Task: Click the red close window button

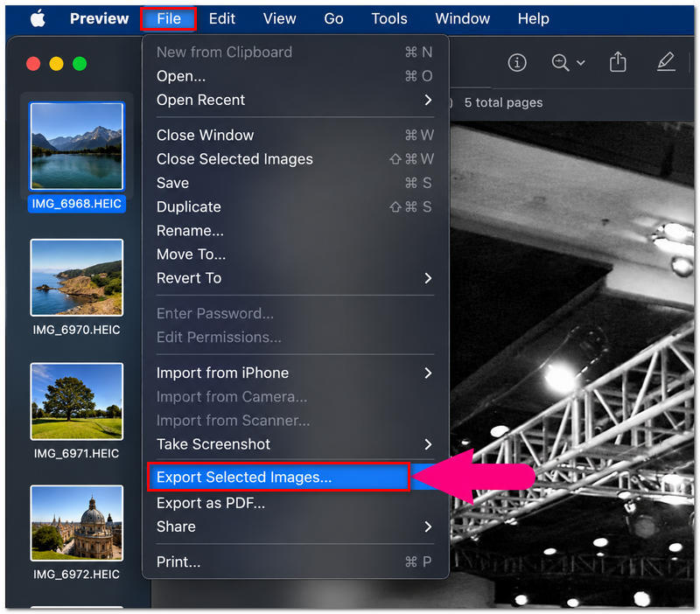Action: 33,64
